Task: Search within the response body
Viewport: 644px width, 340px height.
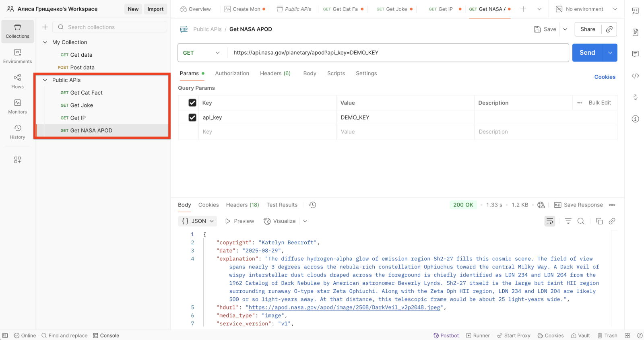Action: (x=581, y=221)
